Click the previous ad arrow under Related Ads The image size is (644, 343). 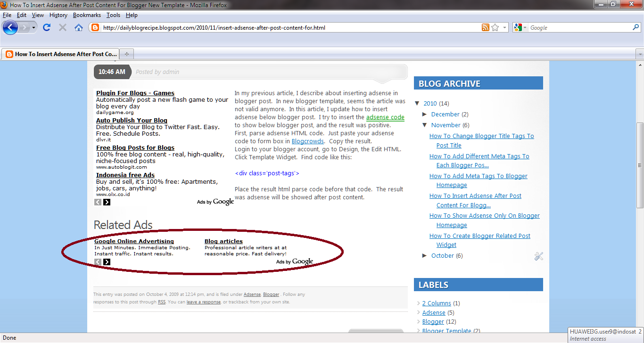[98, 261]
